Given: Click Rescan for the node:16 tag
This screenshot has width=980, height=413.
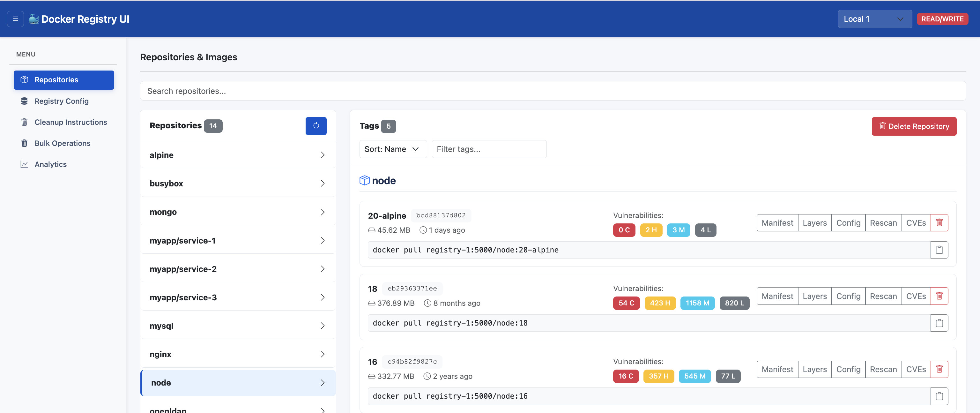Looking at the screenshot, I should tap(883, 369).
